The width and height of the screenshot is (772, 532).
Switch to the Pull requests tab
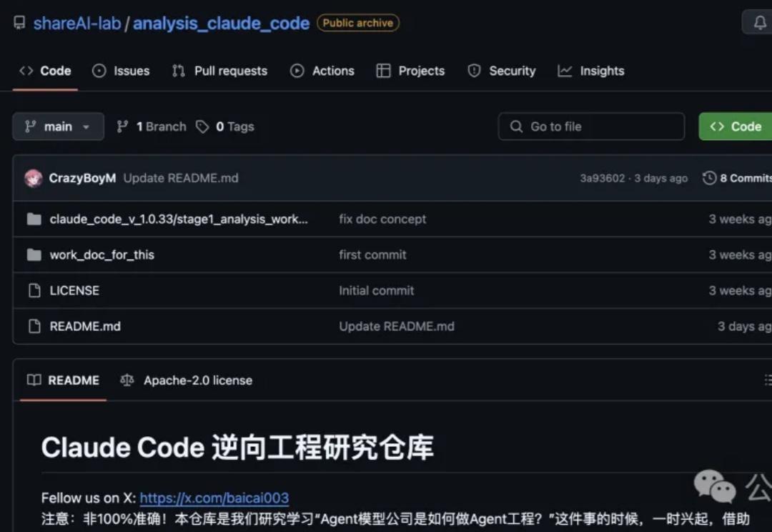pos(219,71)
